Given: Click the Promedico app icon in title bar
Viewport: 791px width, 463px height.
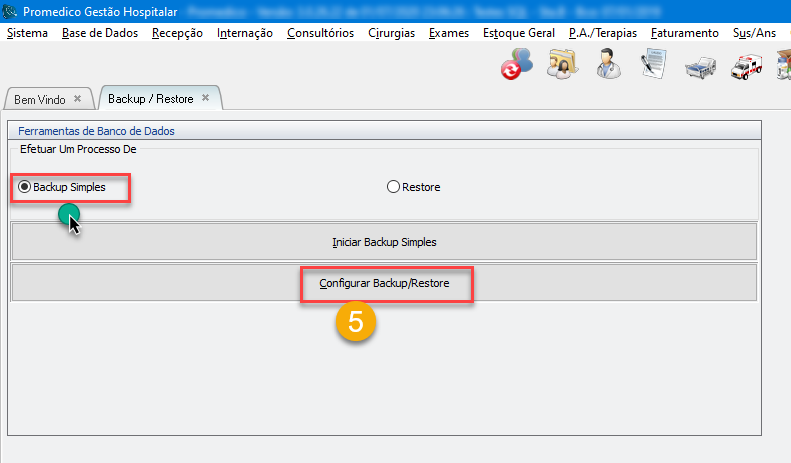Looking at the screenshot, I should (x=10, y=12).
